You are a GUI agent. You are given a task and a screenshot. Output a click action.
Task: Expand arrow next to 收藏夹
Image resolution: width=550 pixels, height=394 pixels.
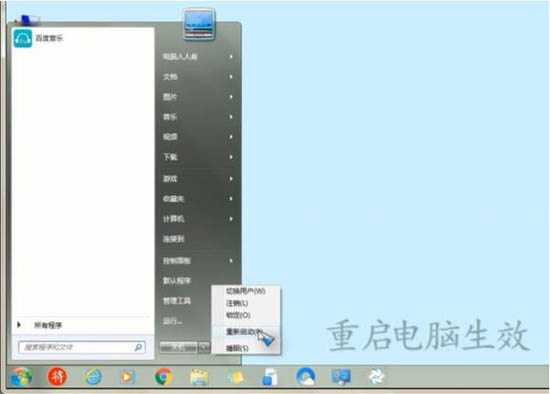point(231,199)
